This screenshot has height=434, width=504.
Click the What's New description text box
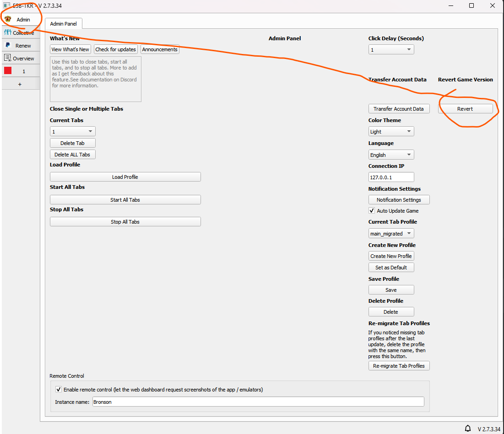point(96,79)
